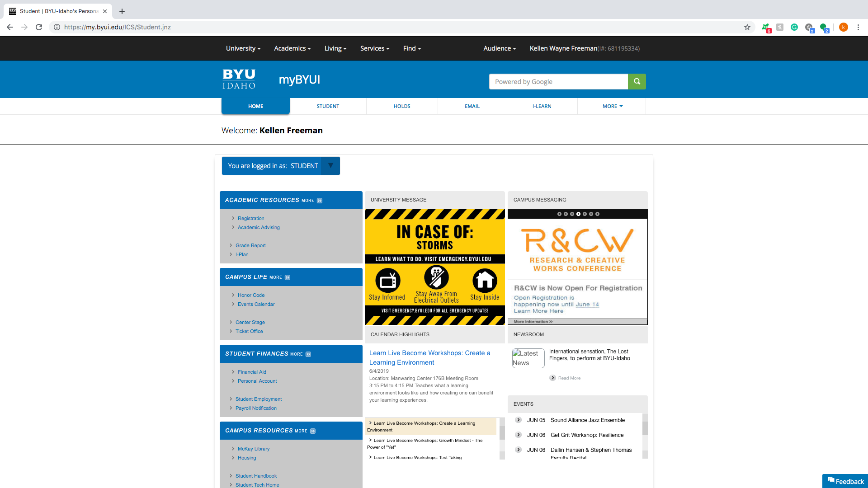Open the Find dropdown menu

click(412, 48)
